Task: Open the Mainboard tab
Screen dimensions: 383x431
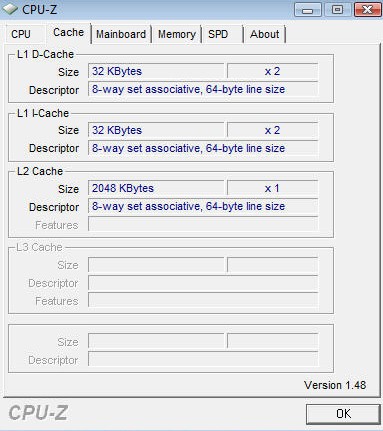Action: [121, 34]
